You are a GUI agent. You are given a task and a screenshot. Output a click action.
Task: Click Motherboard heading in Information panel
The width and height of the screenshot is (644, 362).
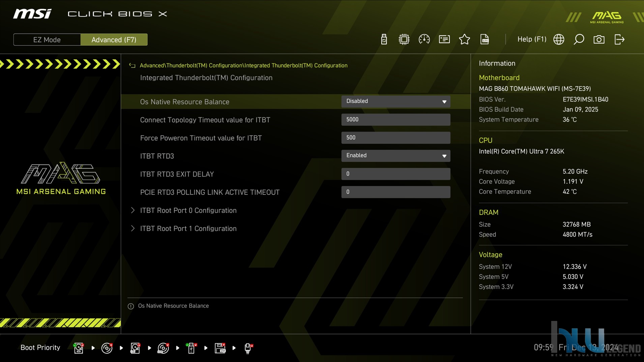(499, 78)
